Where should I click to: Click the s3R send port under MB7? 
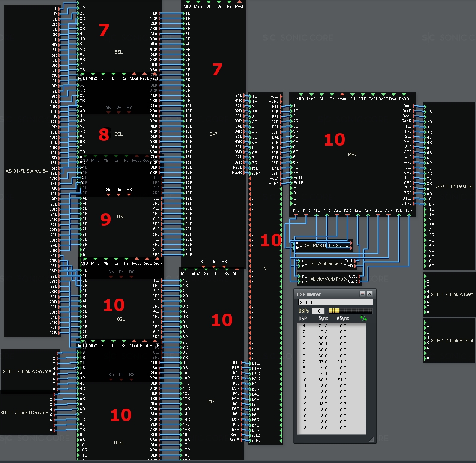coord(389,215)
